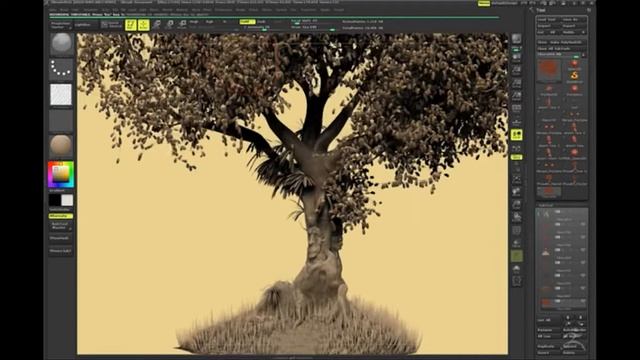Screen dimensions: 640x360
Task: Select the Rotate mode icon in top shelf
Action: (x=183, y=25)
